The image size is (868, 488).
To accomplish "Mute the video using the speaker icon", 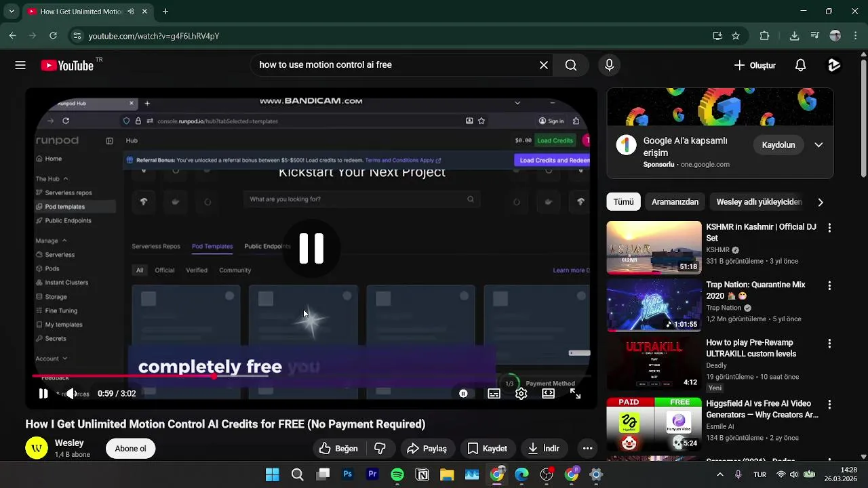I will pos(71,393).
